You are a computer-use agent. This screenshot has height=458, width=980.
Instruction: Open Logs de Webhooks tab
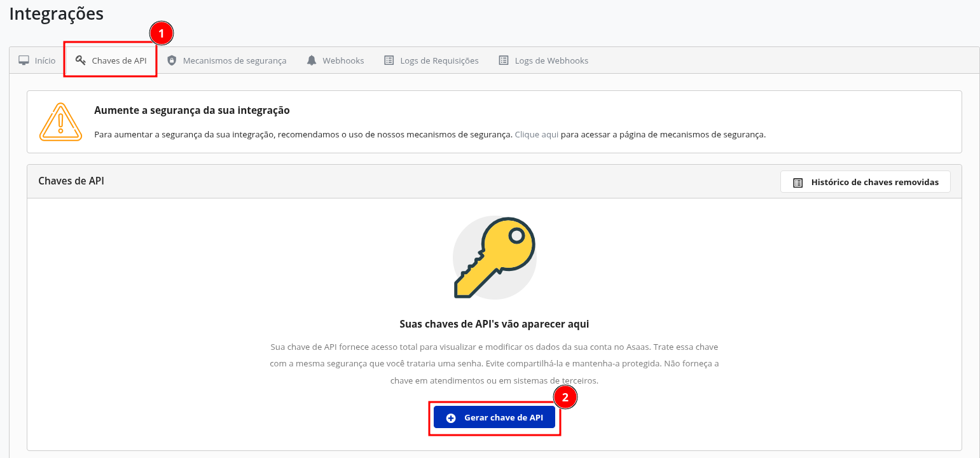pos(543,60)
